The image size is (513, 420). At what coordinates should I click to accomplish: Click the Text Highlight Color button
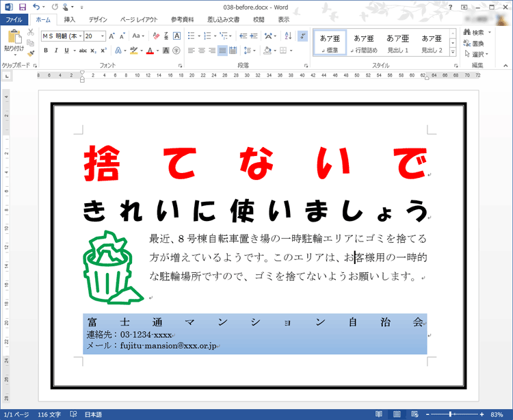click(x=134, y=51)
